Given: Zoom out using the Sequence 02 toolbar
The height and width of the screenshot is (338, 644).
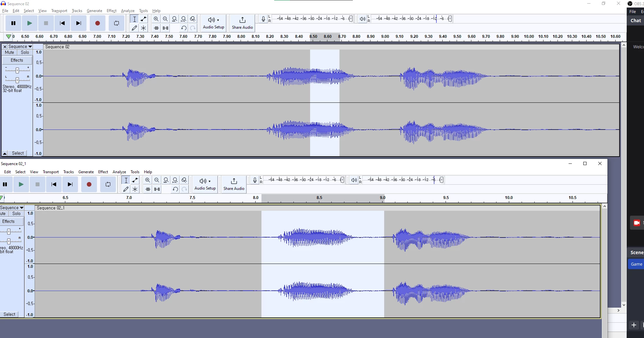Looking at the screenshot, I should pos(165,19).
